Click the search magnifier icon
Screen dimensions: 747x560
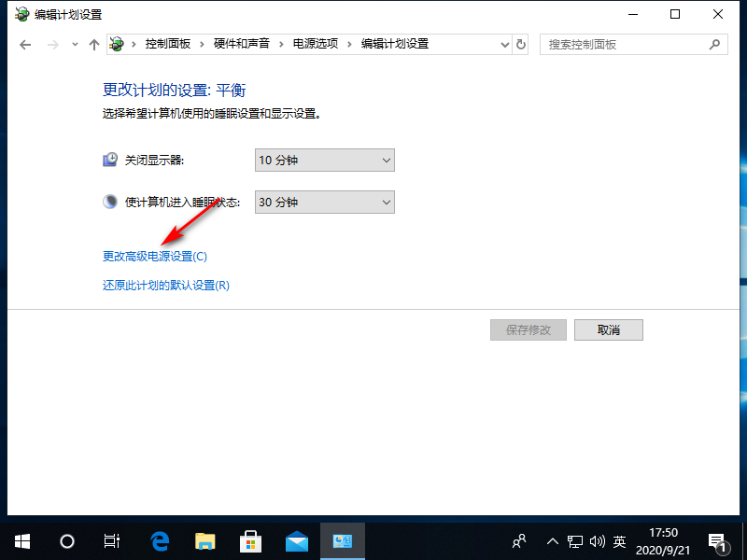tap(714, 44)
